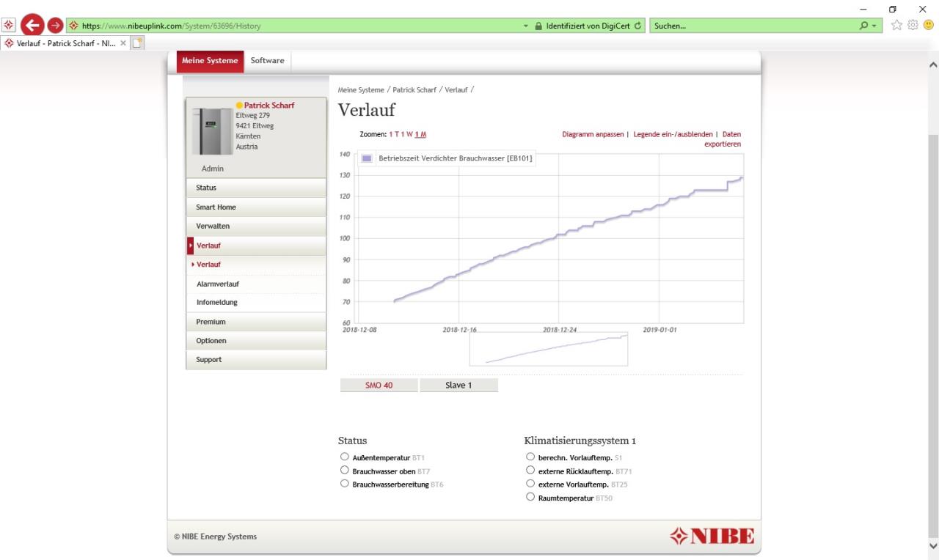Click the browser forward arrow button
This screenshot has width=939, height=560.
tap(55, 26)
